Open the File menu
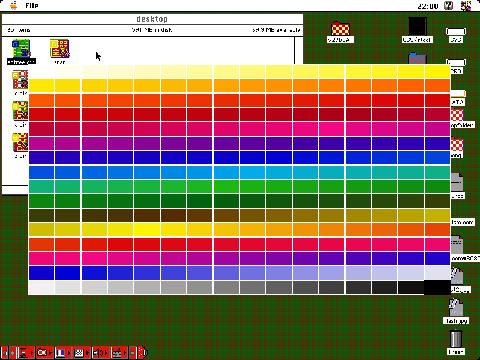 click(32, 5)
